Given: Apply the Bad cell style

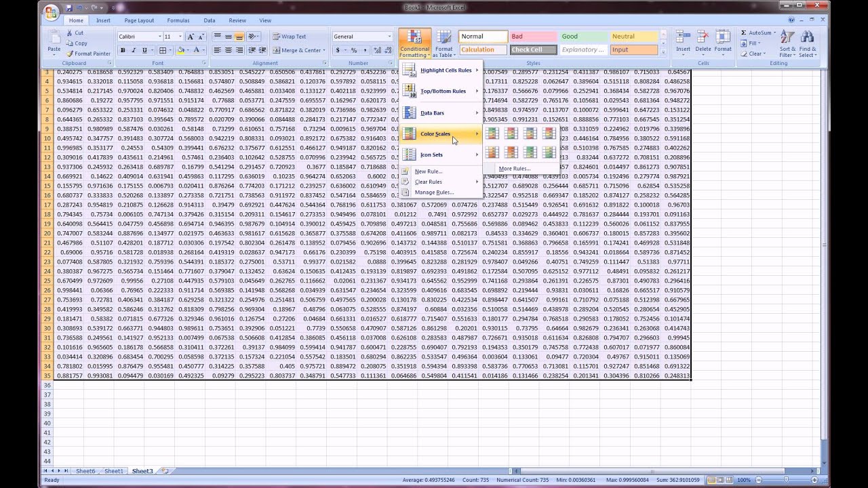Looking at the screenshot, I should tap(532, 37).
